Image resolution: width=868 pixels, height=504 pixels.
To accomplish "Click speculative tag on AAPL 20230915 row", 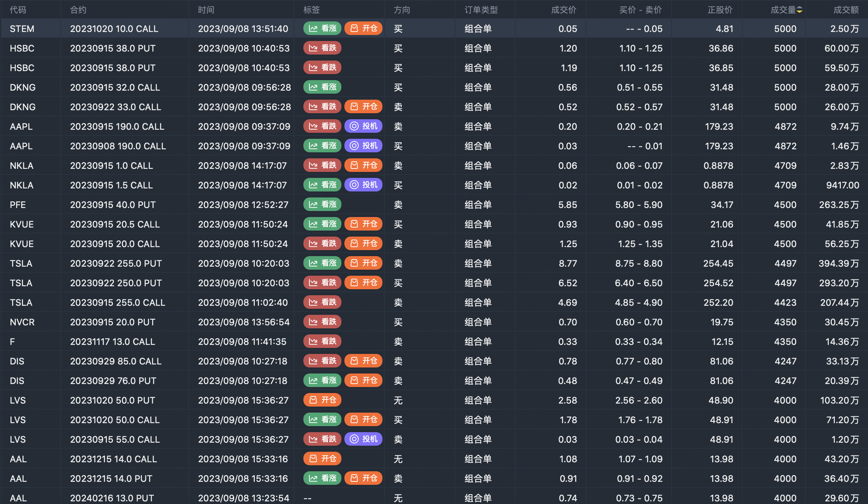I will 363,126.
